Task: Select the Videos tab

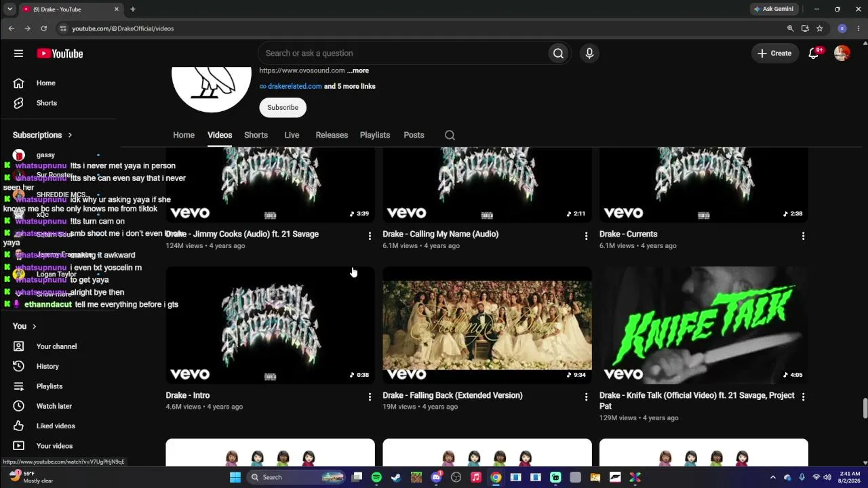Action: point(220,135)
